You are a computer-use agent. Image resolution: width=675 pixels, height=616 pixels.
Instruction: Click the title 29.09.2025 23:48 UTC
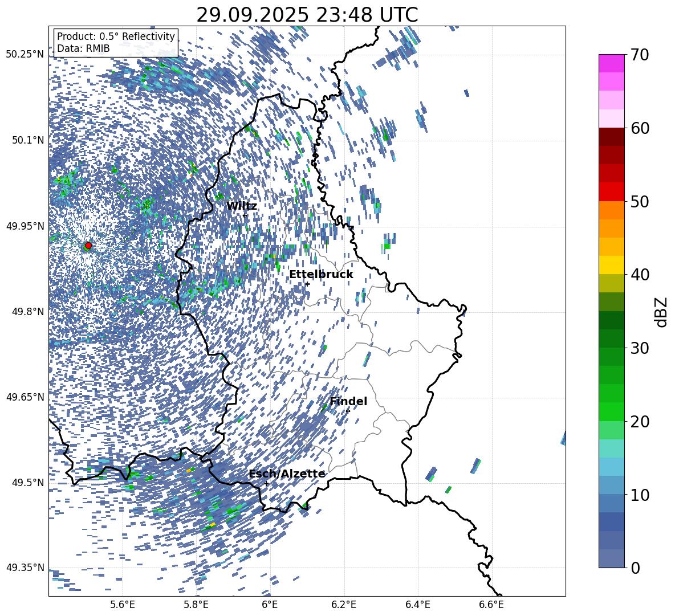coord(307,15)
